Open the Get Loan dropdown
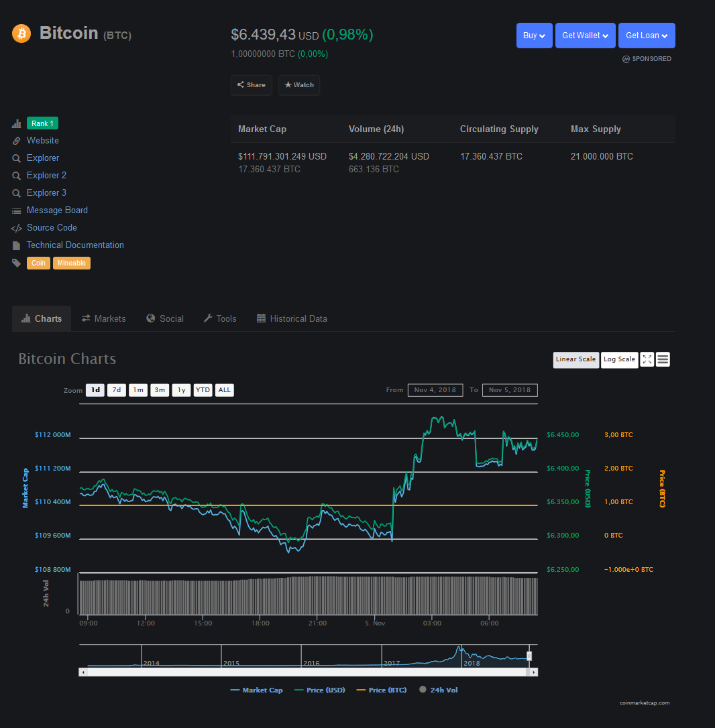715x728 pixels. [x=647, y=36]
